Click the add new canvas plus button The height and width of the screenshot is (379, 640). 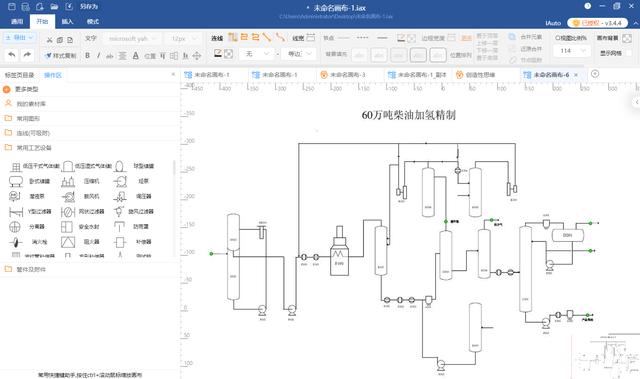click(595, 73)
